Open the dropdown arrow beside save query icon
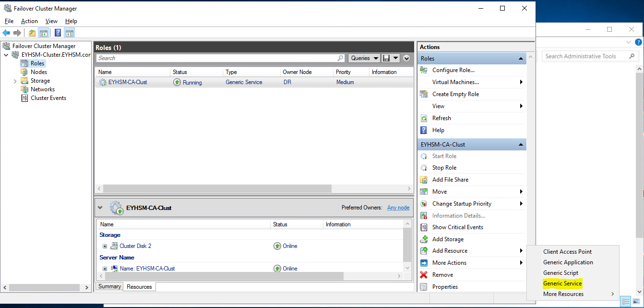 (x=395, y=58)
